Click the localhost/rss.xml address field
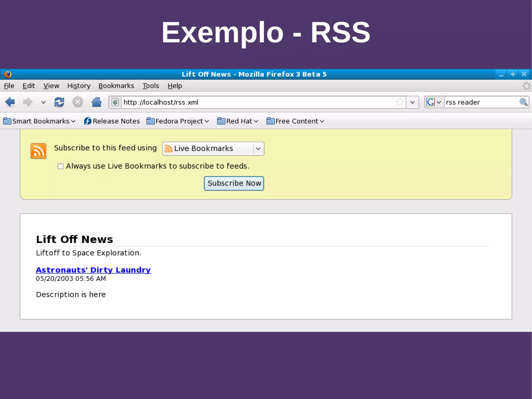Image resolution: width=532 pixels, height=399 pixels. (x=257, y=102)
